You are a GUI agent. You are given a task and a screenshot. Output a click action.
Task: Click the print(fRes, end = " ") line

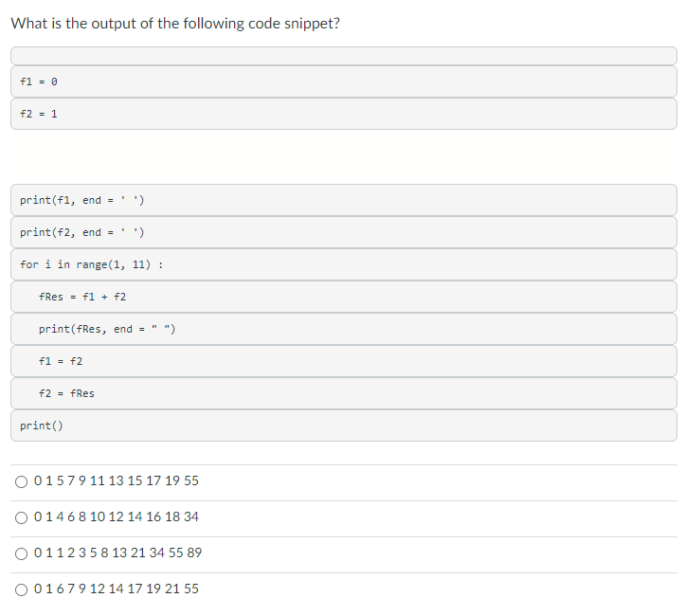[107, 330]
